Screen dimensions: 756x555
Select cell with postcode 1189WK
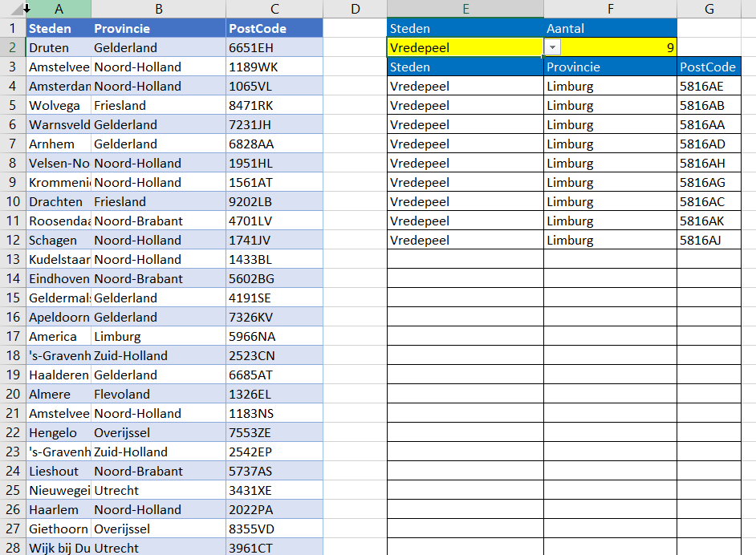coord(274,67)
